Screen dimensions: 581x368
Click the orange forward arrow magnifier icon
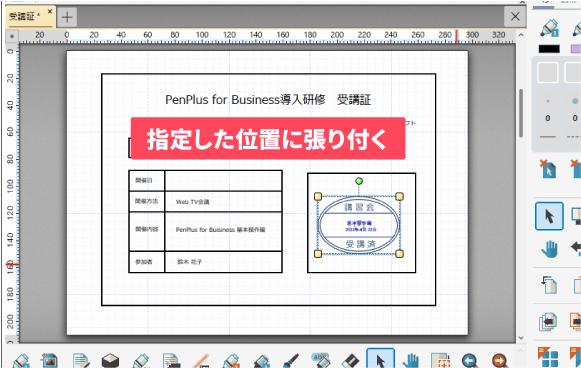(499, 360)
